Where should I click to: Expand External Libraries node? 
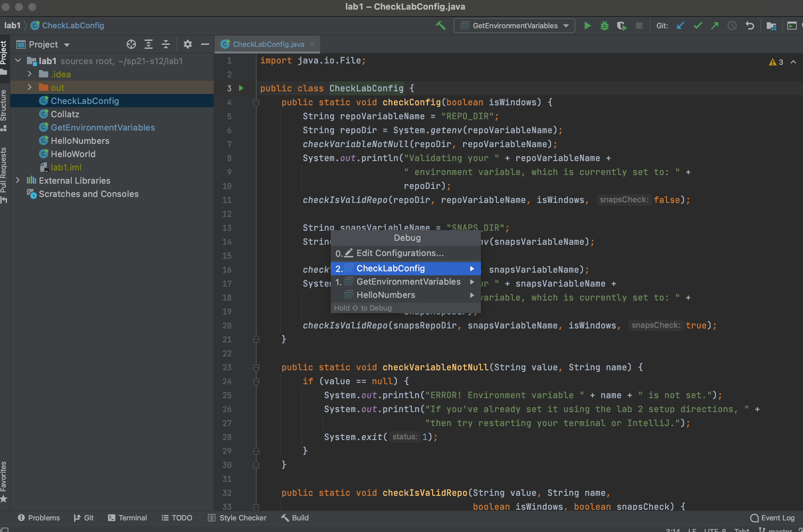point(18,181)
